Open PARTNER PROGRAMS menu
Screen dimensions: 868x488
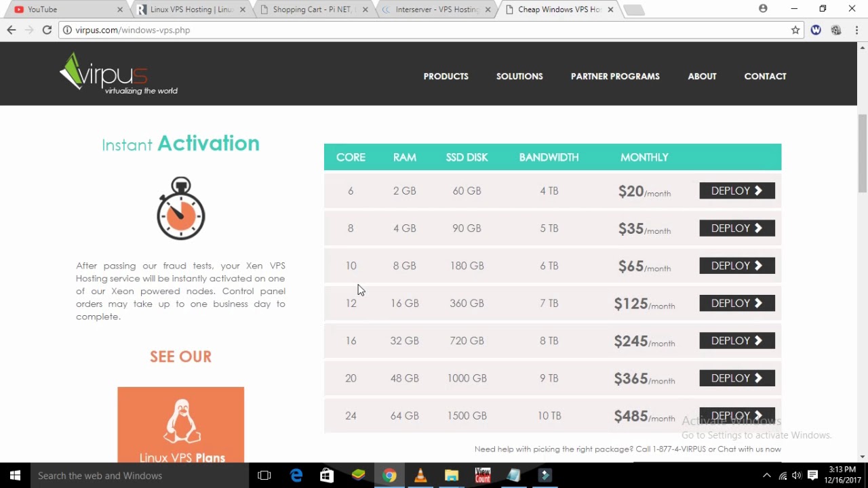pyautogui.click(x=615, y=76)
